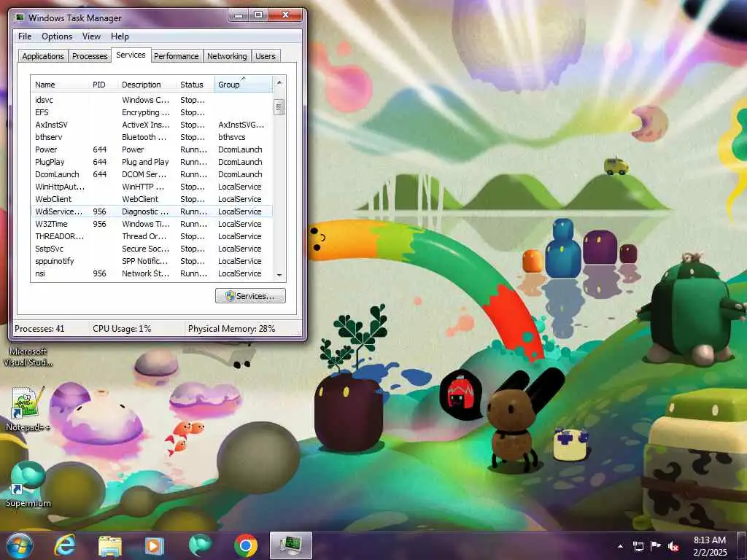
Task: Click the bthsvcs group cell
Action: click(x=232, y=137)
